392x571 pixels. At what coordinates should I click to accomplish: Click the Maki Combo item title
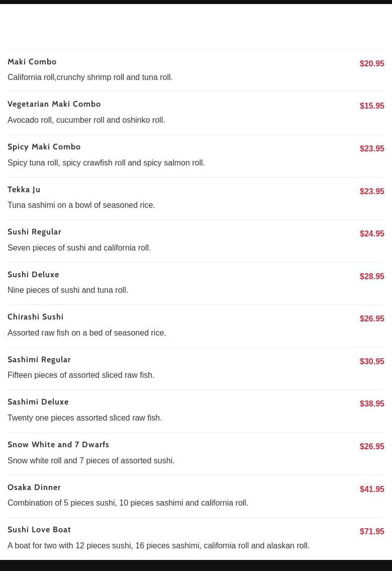coord(32,62)
